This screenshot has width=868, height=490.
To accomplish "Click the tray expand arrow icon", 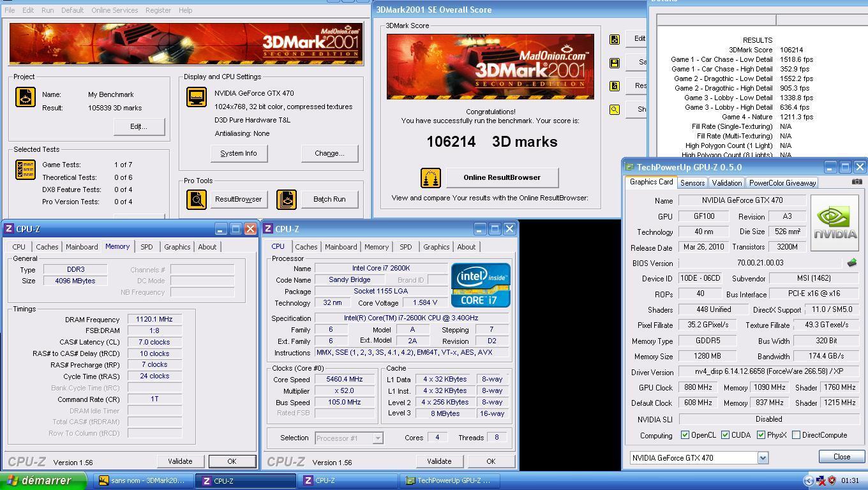I will click(x=809, y=480).
